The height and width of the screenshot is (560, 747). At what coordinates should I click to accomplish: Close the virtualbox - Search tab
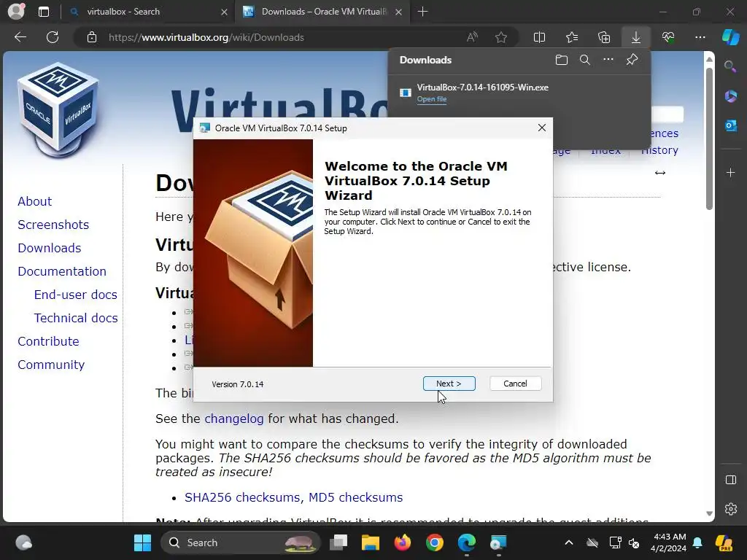[x=224, y=12]
